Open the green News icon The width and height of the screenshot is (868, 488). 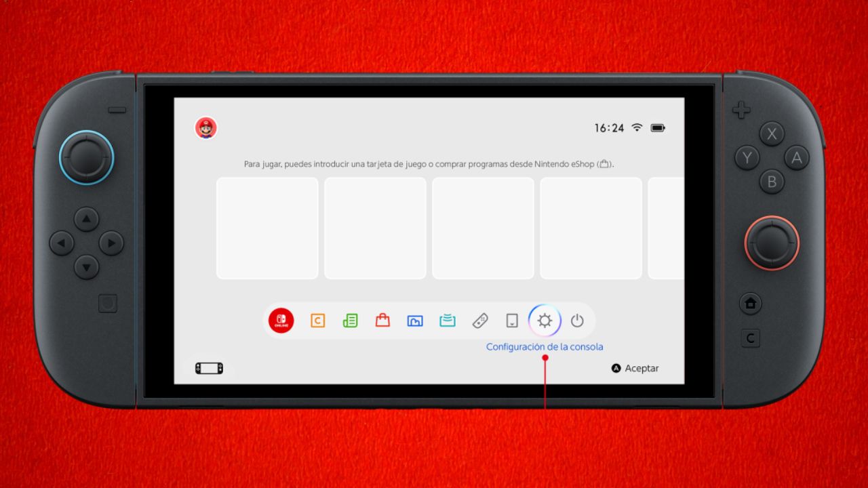350,321
